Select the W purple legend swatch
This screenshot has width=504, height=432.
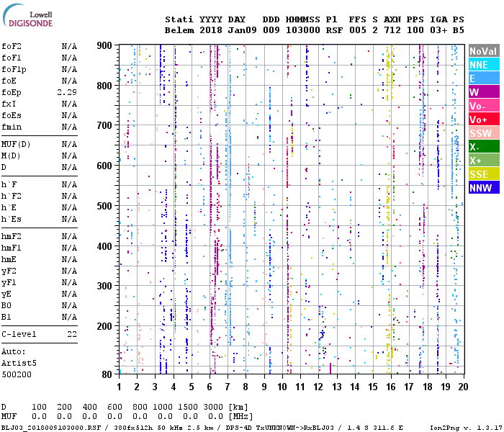click(x=484, y=92)
